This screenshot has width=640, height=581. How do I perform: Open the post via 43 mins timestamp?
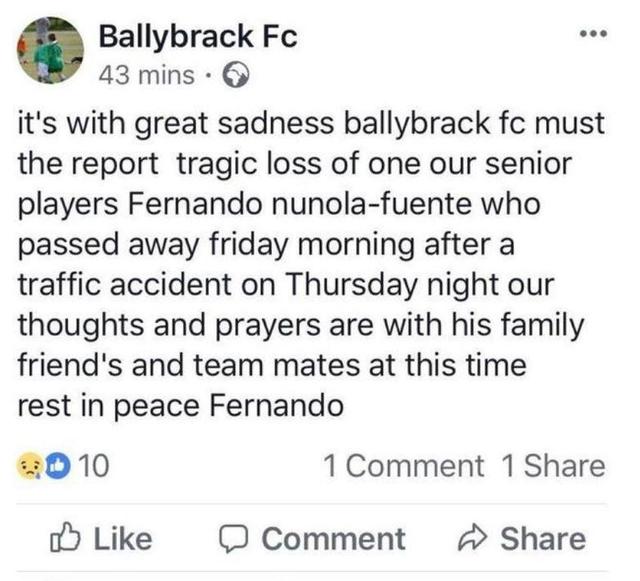tap(147, 76)
